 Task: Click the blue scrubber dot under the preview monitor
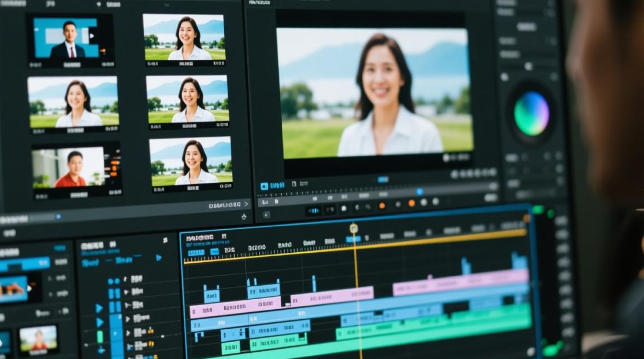click(x=420, y=191)
